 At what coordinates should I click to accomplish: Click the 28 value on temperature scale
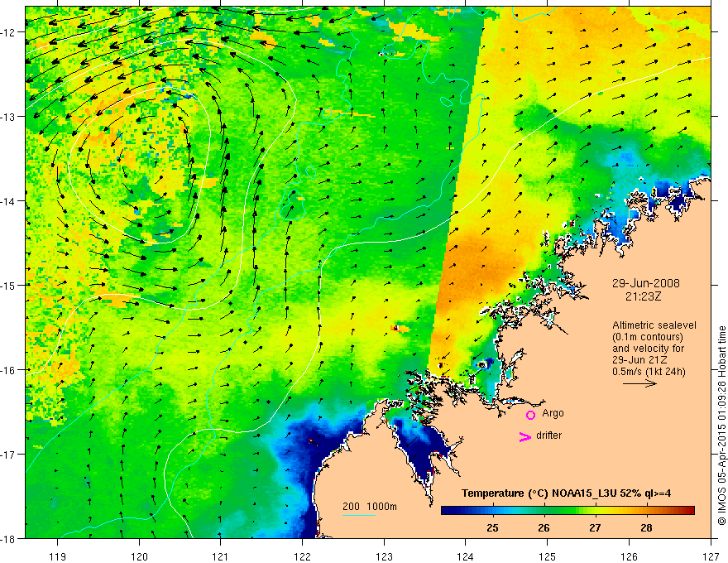pos(646,528)
